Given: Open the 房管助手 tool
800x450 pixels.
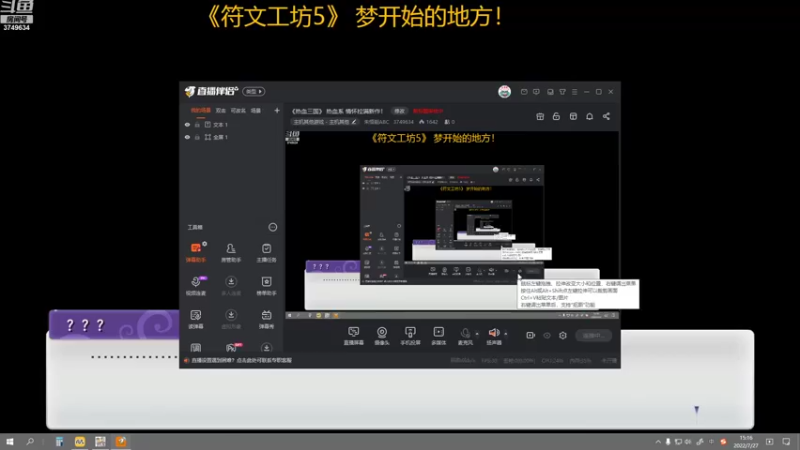Looking at the screenshot, I should click(x=231, y=252).
